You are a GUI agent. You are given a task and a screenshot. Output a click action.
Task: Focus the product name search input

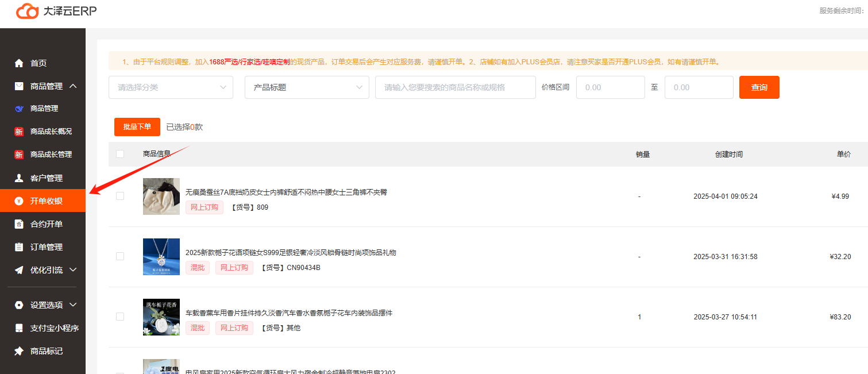(456, 87)
